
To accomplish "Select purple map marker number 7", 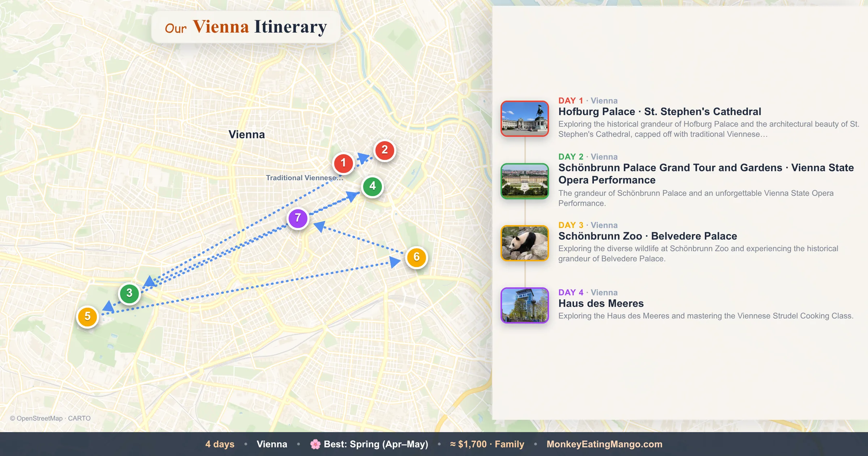I will tap(298, 218).
